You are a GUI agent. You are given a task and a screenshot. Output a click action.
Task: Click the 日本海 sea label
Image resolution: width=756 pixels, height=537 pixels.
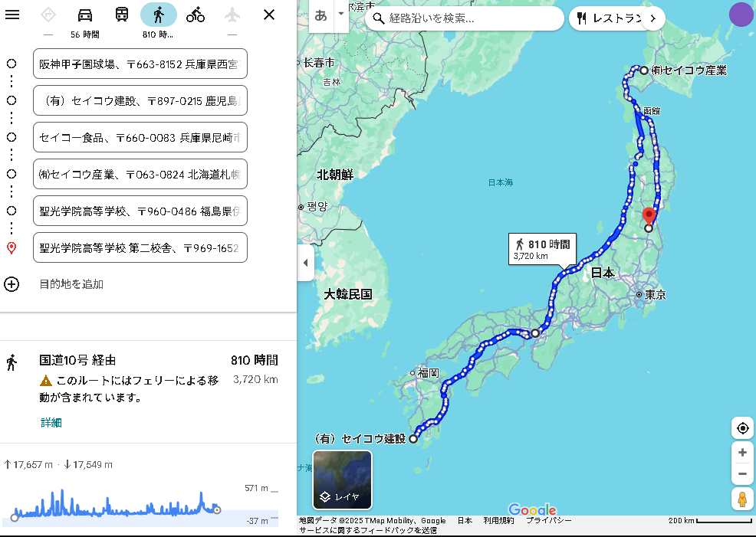click(501, 182)
